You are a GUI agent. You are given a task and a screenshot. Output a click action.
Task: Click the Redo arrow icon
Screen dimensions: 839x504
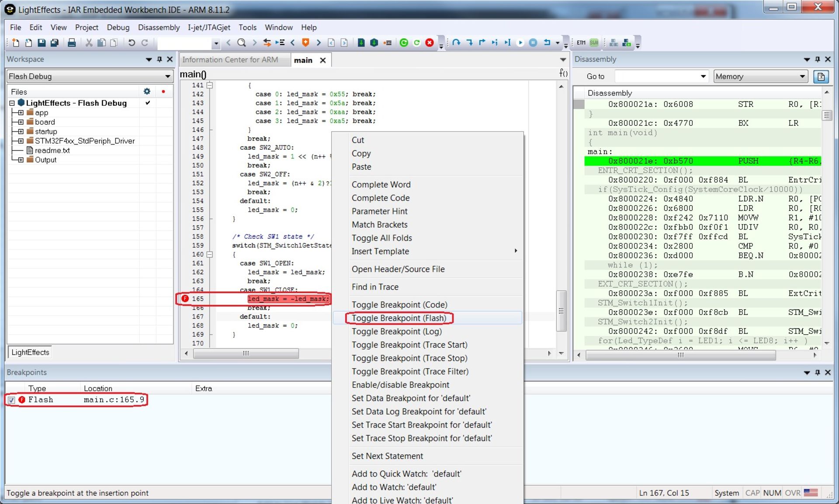point(145,42)
